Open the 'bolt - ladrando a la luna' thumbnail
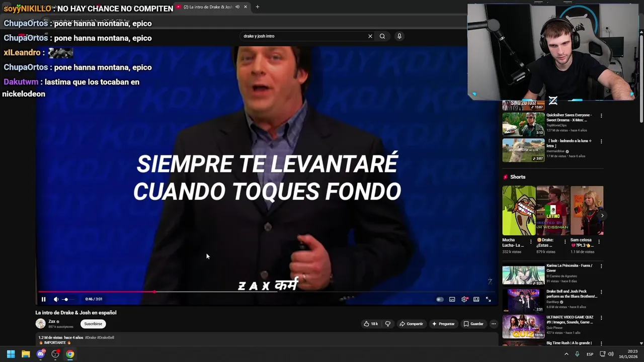 click(523, 150)
